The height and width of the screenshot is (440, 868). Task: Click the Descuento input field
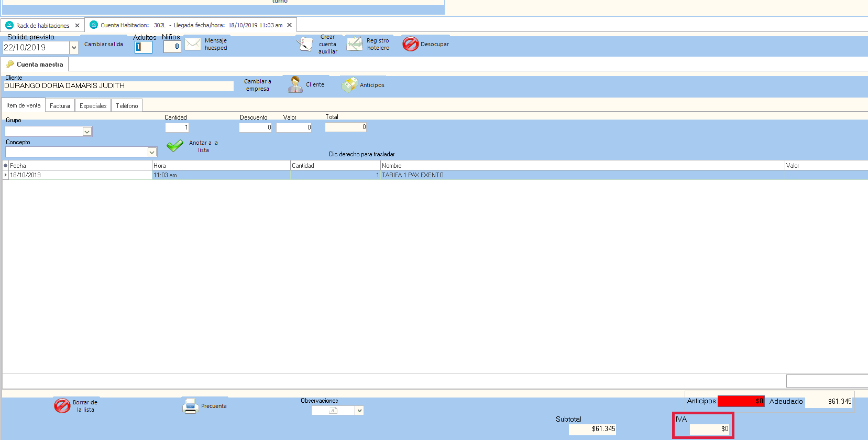coord(255,127)
